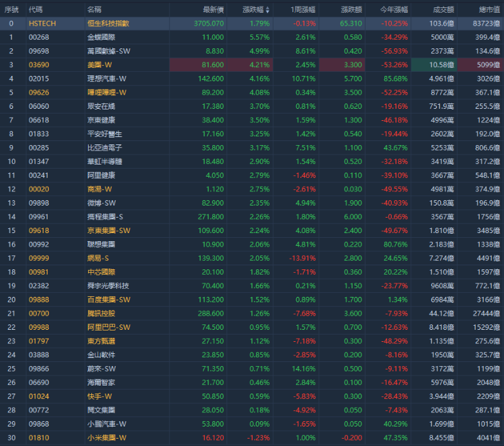Click the yearly change 85.68%
Screen dimensions: 504x446
396,79
